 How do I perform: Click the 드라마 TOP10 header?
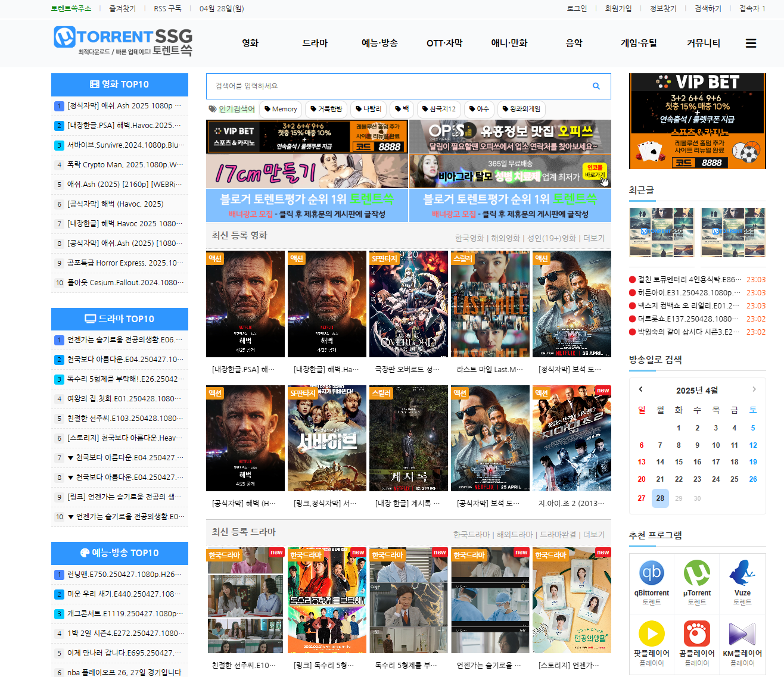(x=120, y=319)
